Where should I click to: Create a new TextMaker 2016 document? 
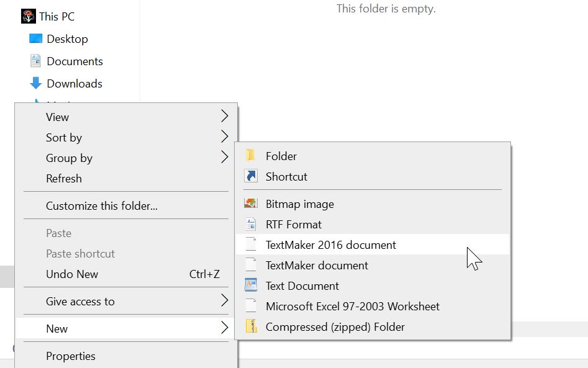click(x=331, y=245)
